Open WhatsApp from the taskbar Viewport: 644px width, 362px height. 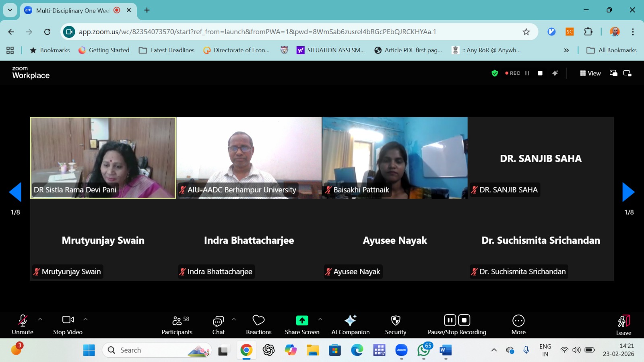point(423,350)
